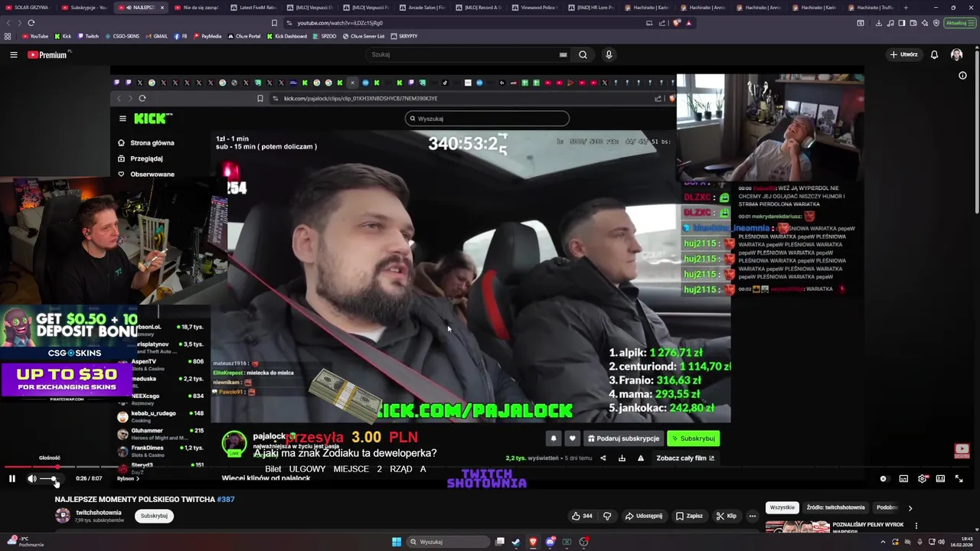Click Udostępnij share button
The height and width of the screenshot is (551, 980).
pyautogui.click(x=643, y=516)
